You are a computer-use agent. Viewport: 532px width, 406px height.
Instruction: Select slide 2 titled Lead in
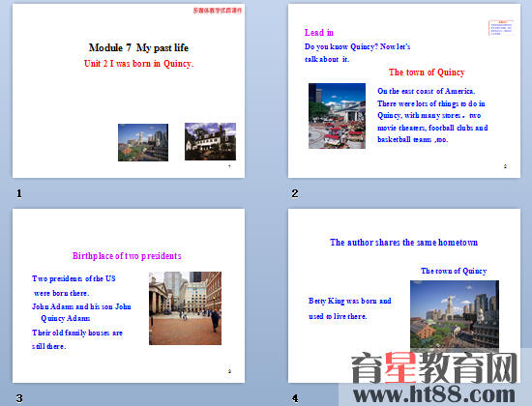[404, 91]
